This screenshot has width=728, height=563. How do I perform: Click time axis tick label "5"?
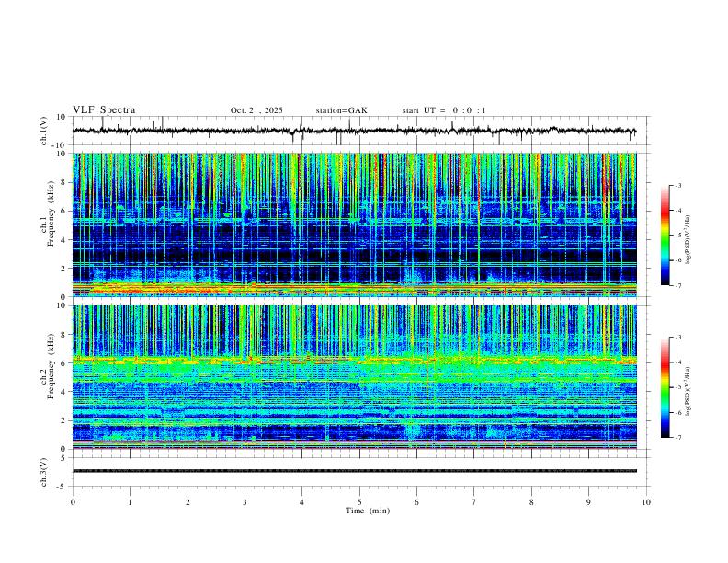tap(359, 502)
